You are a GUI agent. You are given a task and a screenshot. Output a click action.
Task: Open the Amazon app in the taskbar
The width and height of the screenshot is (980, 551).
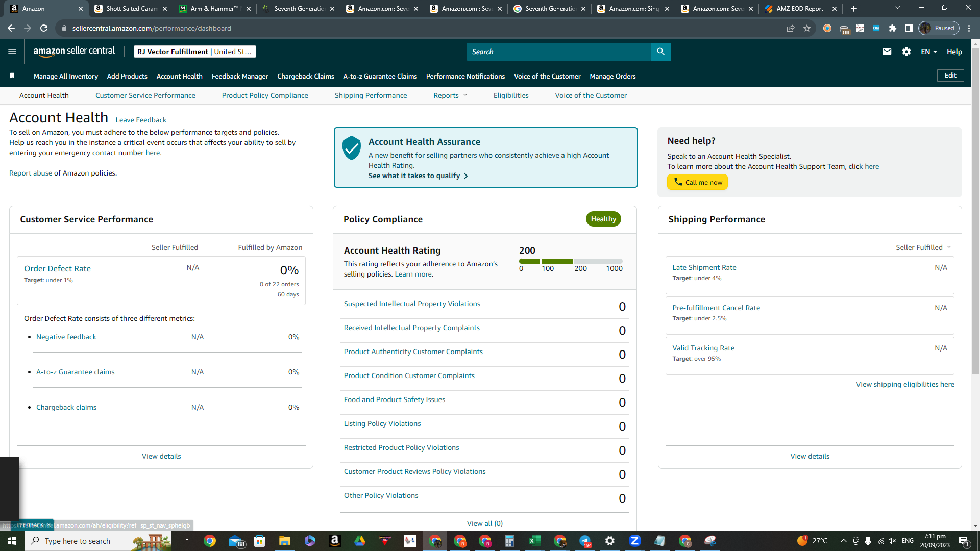click(x=335, y=541)
